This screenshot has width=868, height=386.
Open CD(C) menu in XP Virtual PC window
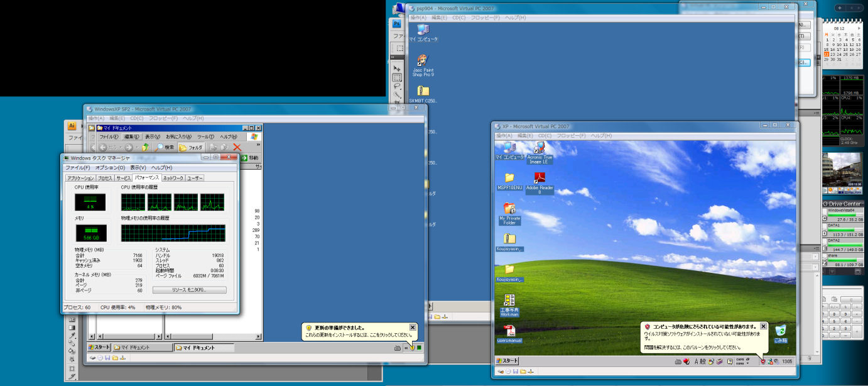pyautogui.click(x=545, y=136)
